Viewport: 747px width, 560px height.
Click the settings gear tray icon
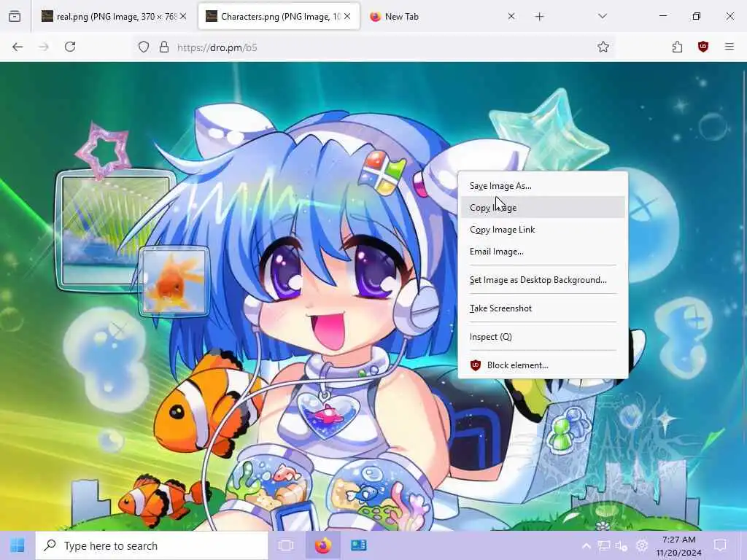(642, 545)
